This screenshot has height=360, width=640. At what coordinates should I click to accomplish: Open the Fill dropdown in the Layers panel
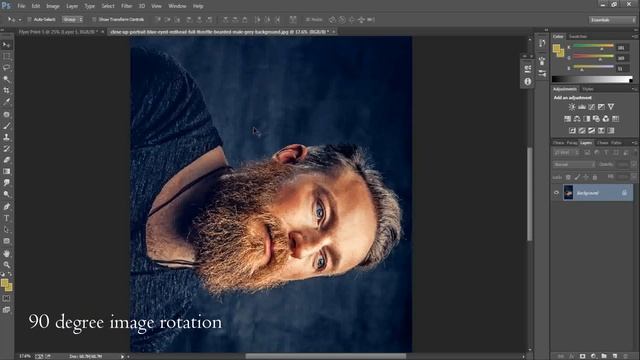633,177
